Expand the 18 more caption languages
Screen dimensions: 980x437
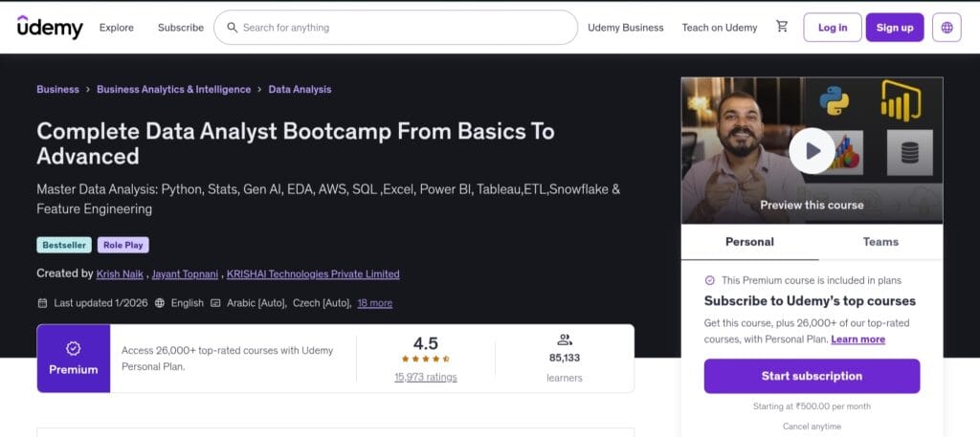[x=375, y=303]
